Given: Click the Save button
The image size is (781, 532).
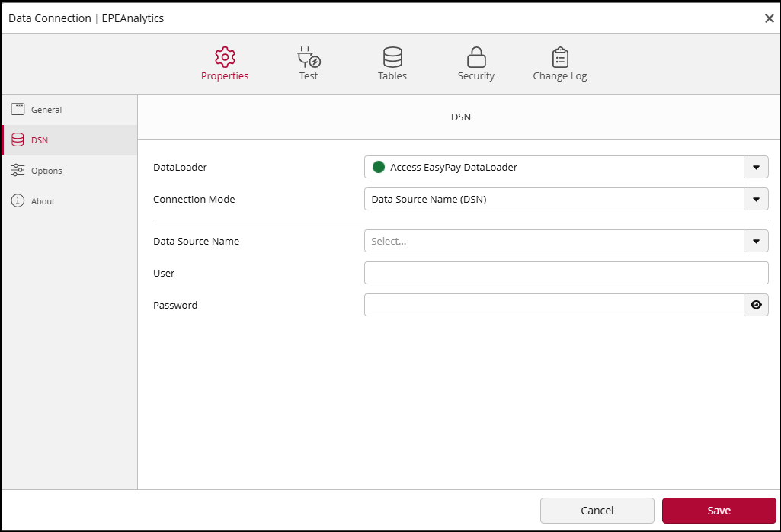Looking at the screenshot, I should click(719, 510).
